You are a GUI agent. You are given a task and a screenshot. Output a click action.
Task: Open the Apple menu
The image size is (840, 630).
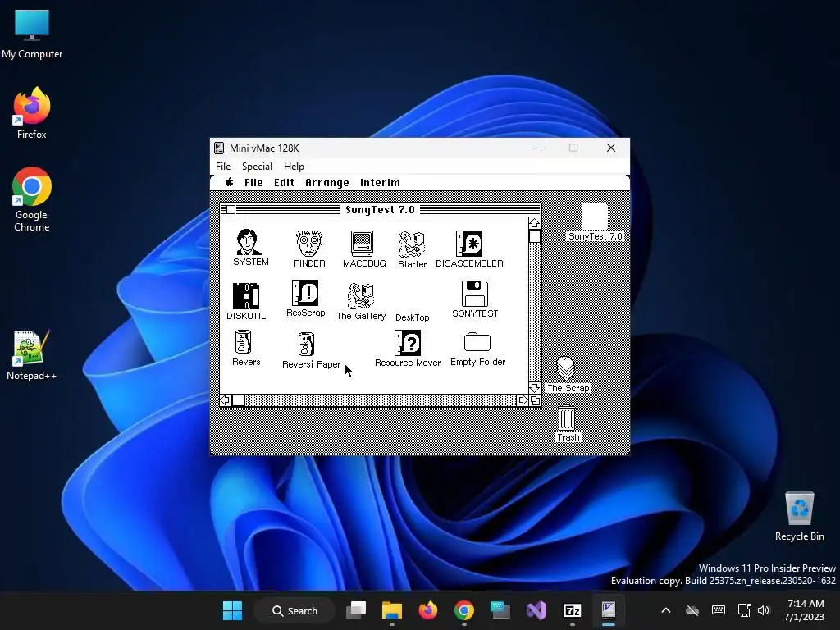[x=230, y=182]
